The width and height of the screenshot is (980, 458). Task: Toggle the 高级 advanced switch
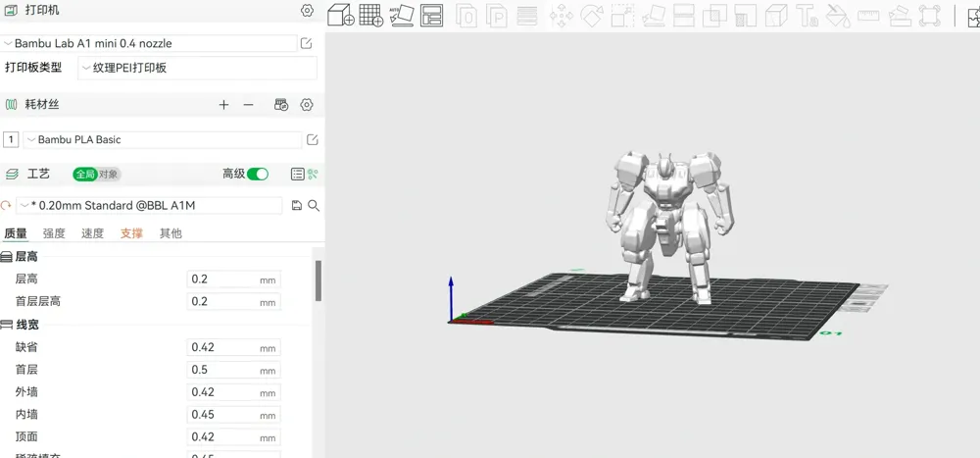(x=258, y=174)
